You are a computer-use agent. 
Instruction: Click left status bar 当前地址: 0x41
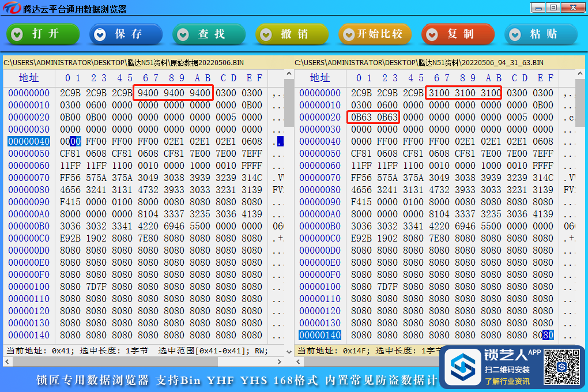pos(40,350)
